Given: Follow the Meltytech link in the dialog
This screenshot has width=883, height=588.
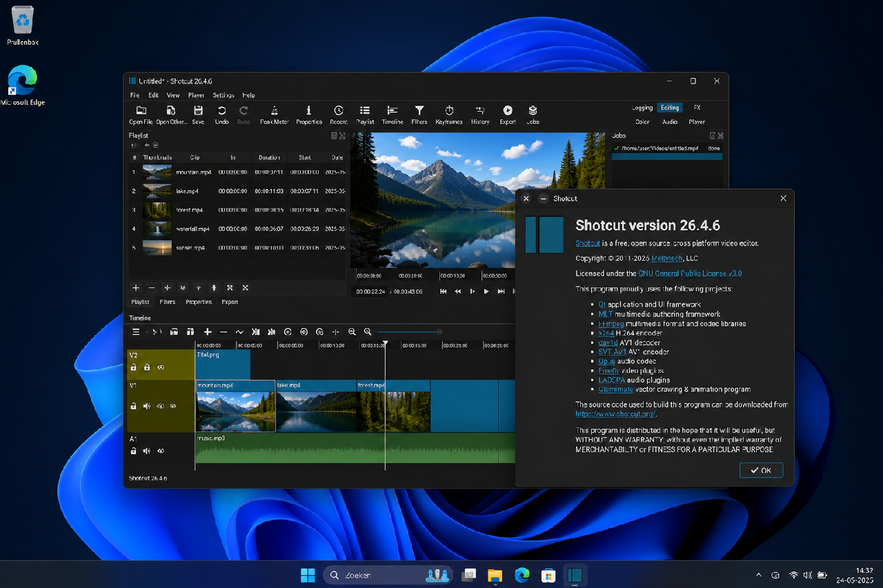Looking at the screenshot, I should point(666,258).
